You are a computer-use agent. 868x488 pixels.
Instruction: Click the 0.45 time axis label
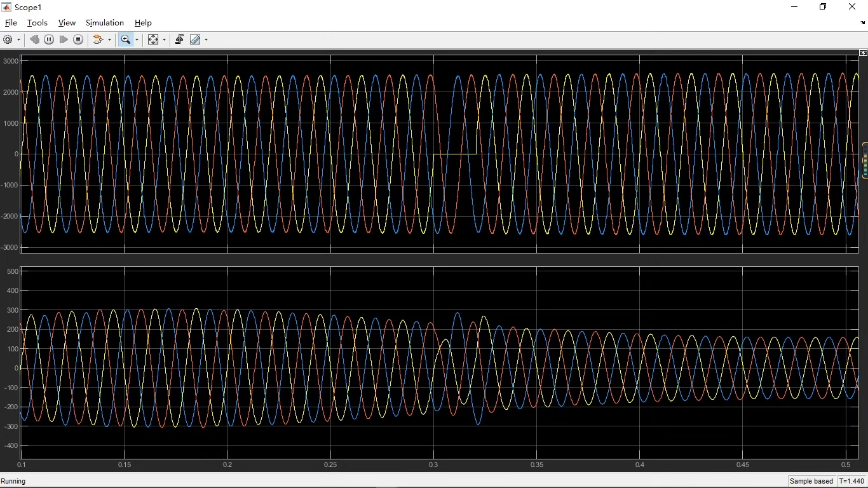click(x=742, y=464)
